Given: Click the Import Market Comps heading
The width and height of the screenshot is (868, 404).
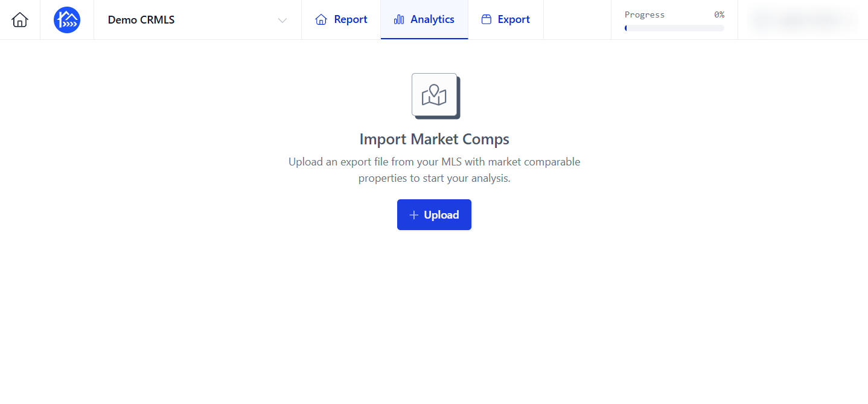Looking at the screenshot, I should coord(435,139).
